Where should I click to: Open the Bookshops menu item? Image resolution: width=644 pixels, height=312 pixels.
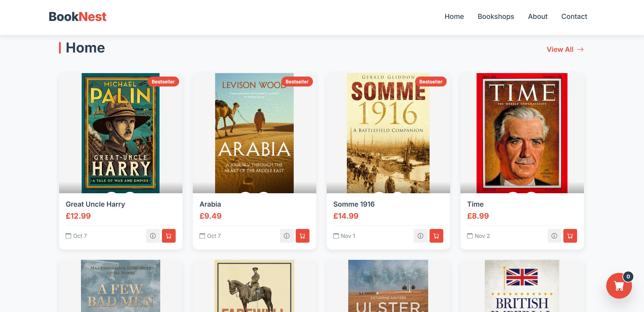point(496,16)
